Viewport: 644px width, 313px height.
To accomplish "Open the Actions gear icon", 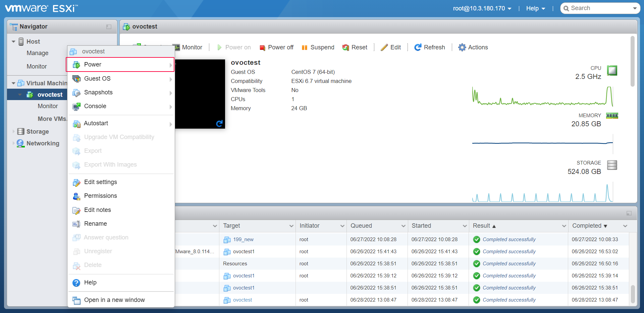I will 462,48.
